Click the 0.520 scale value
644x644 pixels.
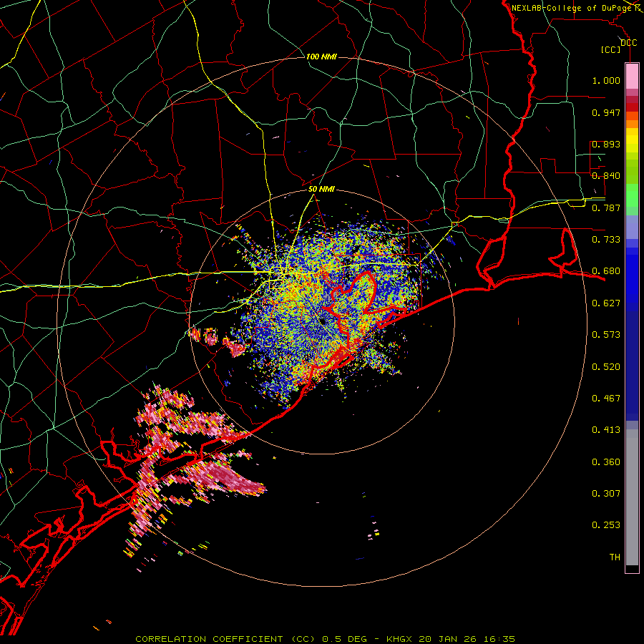point(606,367)
